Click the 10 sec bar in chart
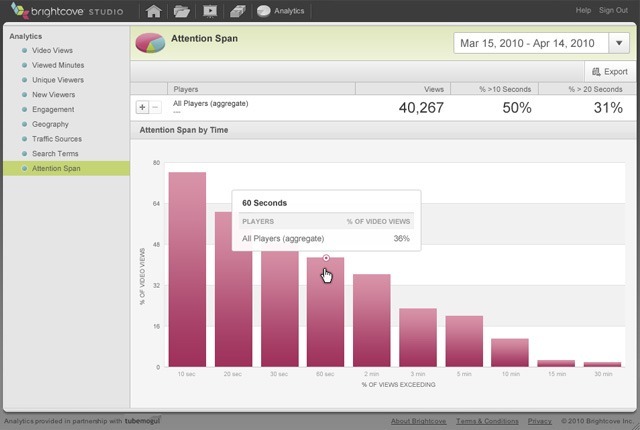 point(187,269)
